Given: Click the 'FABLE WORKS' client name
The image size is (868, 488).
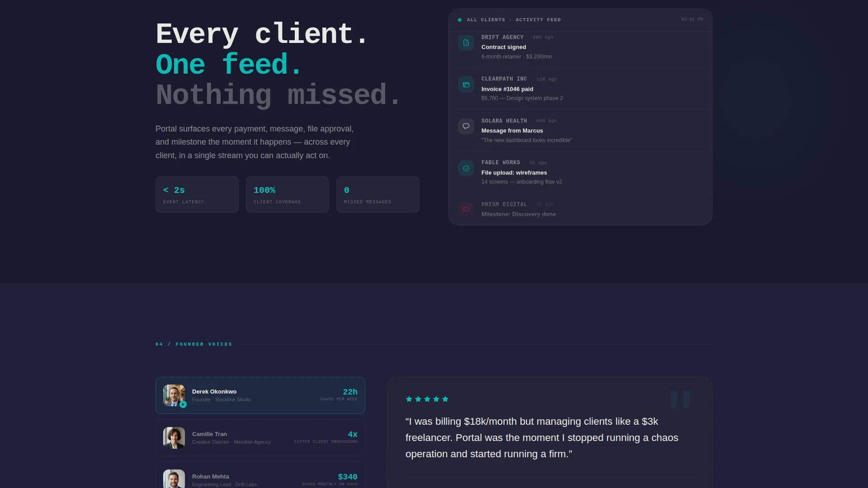Looking at the screenshot, I should click(500, 162).
